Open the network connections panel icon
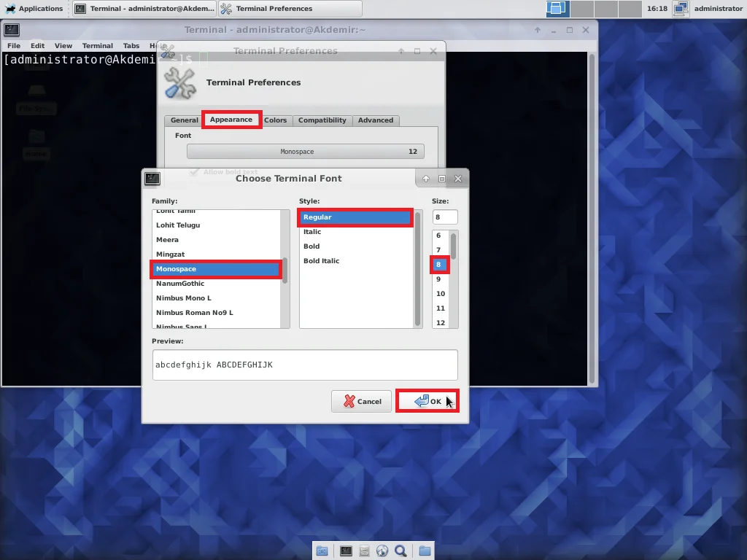Screen dimensions: 747x560 click(x=681, y=9)
